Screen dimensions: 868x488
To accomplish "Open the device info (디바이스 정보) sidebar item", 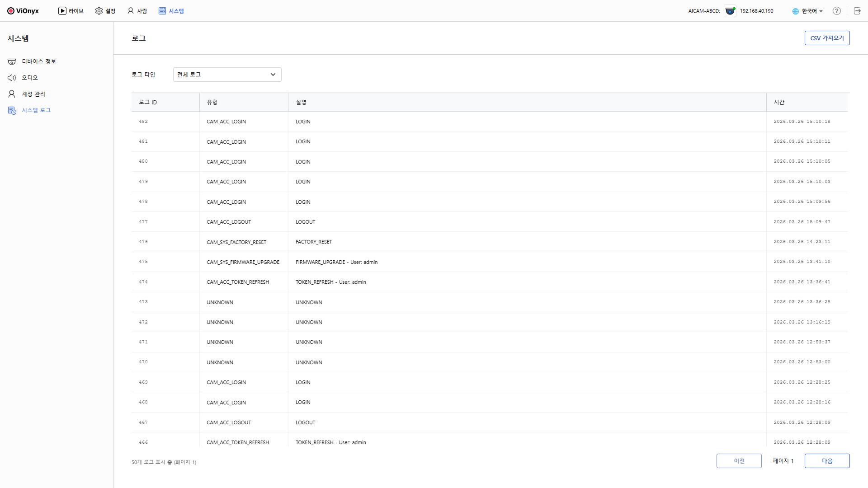I will click(x=38, y=61).
